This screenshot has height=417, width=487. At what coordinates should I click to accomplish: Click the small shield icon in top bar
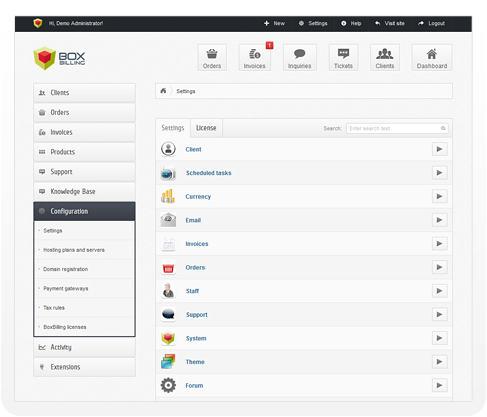click(38, 23)
